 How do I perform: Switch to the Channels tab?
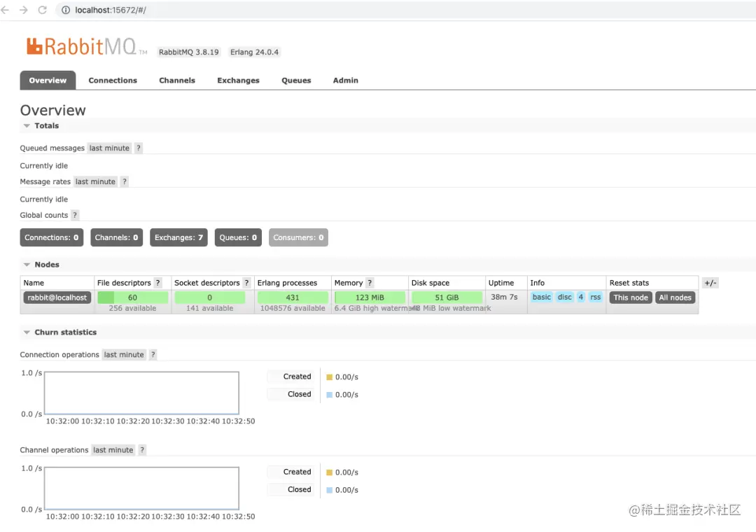tap(177, 80)
